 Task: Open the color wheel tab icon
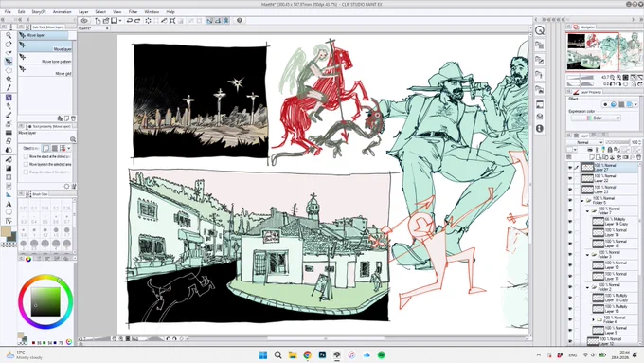tap(28, 259)
